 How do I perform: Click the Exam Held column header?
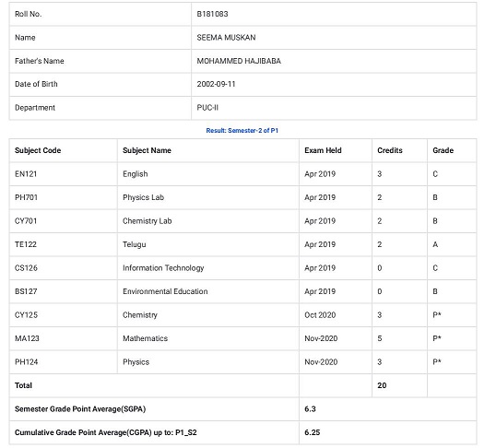click(323, 150)
